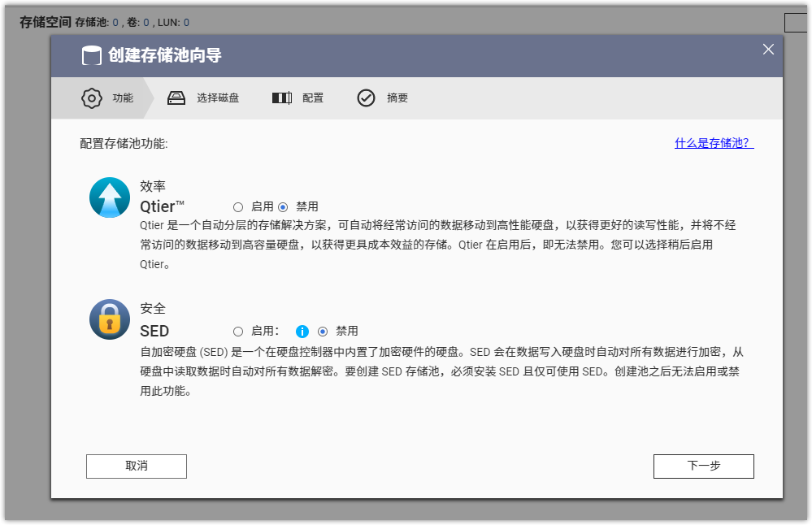Click the SED padlock icon
The width and height of the screenshot is (812, 525).
point(110,319)
